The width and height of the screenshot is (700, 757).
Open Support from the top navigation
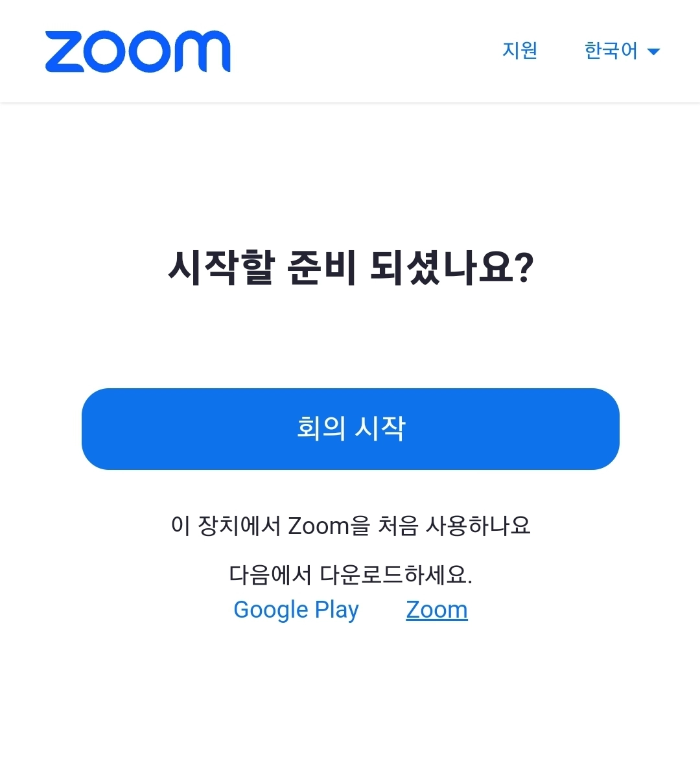[x=520, y=50]
